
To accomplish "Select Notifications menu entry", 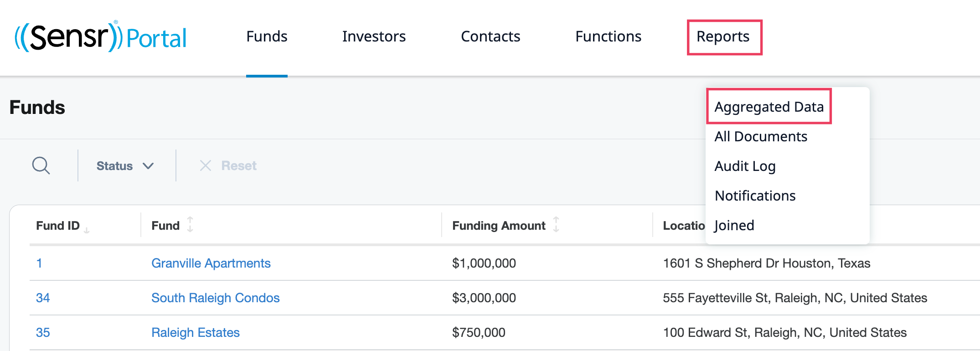I will (x=755, y=196).
